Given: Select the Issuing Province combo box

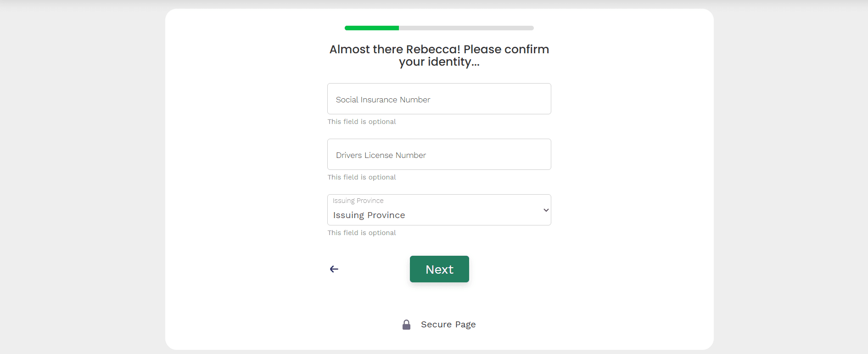Looking at the screenshot, I should click(x=439, y=210).
